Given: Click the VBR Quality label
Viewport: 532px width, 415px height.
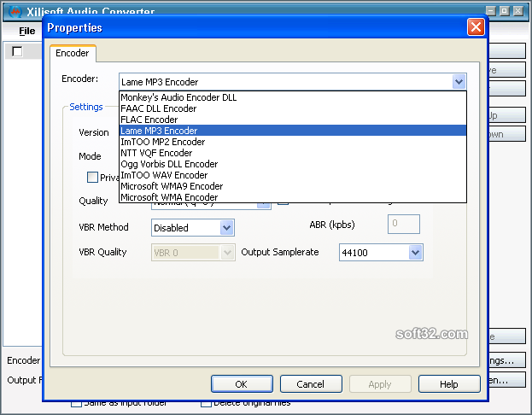Looking at the screenshot, I should click(102, 252).
